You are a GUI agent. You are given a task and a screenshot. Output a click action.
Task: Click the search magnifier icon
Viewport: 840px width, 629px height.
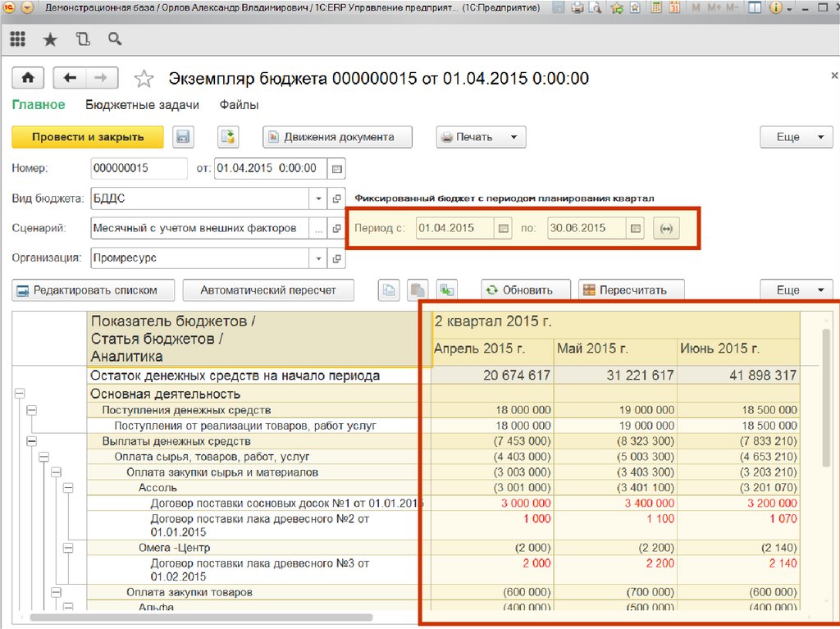pos(115,39)
